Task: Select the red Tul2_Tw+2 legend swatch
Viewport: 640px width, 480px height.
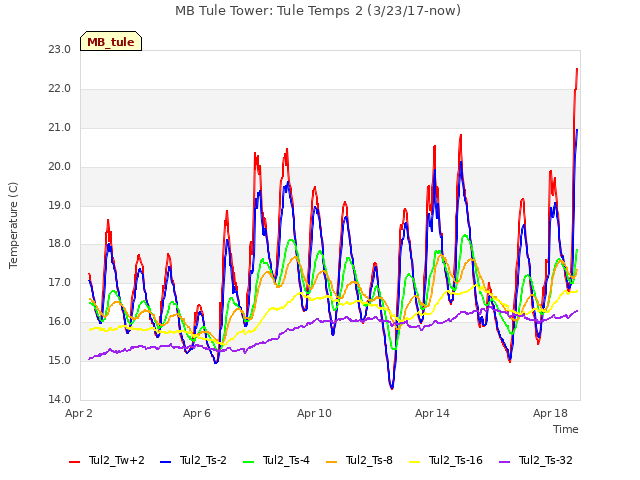Action: pos(75,461)
